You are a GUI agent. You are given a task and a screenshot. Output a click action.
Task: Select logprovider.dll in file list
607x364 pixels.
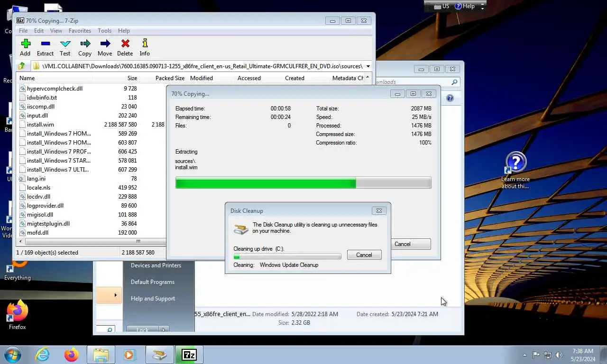[45, 206]
